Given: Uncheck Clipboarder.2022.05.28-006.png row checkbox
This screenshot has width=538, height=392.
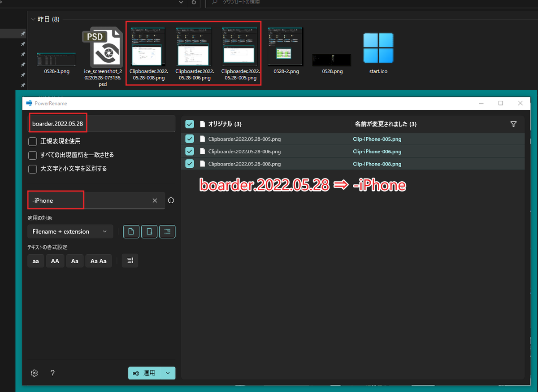Looking at the screenshot, I should [190, 152].
